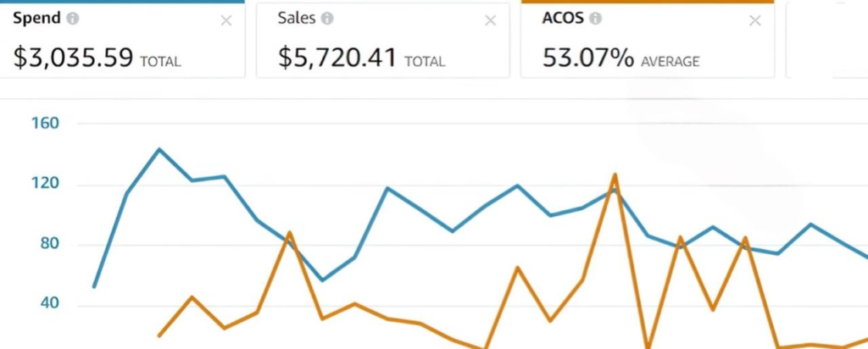Remove the Sales metric card
This screenshot has width=868, height=349.
[491, 21]
